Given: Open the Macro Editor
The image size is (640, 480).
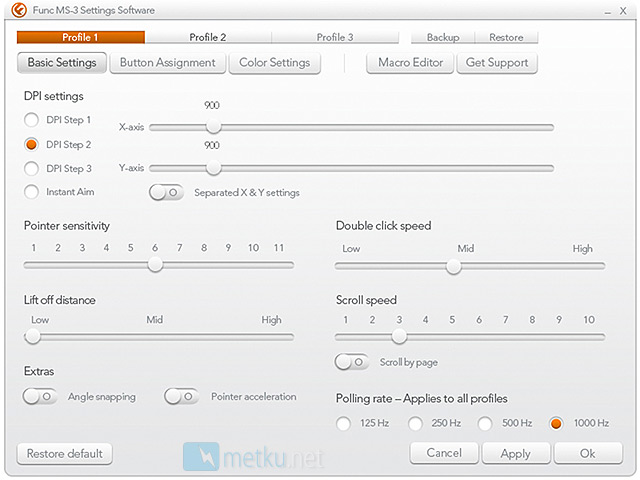Looking at the screenshot, I should coord(410,63).
